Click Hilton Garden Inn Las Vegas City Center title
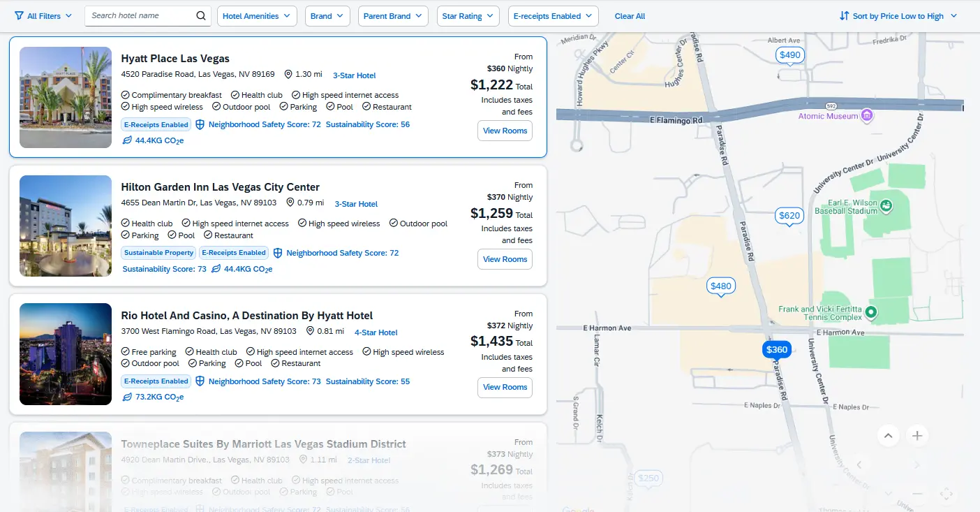The height and width of the screenshot is (512, 980). tap(221, 187)
